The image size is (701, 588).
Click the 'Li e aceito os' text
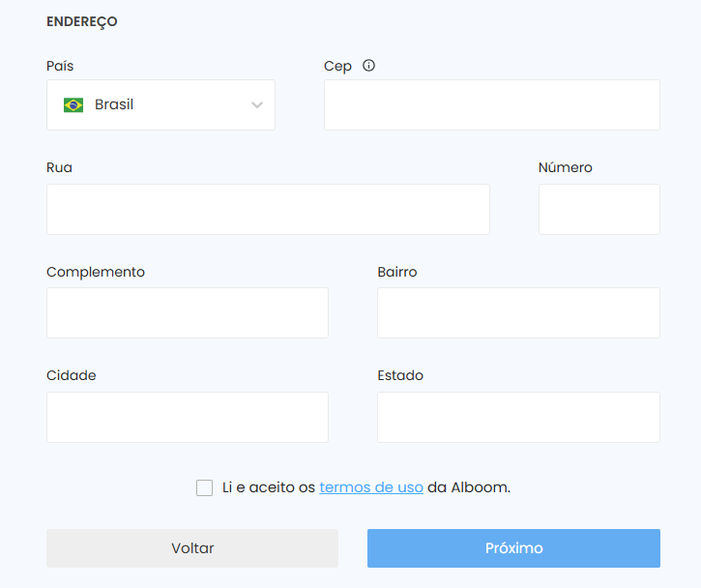[269, 487]
